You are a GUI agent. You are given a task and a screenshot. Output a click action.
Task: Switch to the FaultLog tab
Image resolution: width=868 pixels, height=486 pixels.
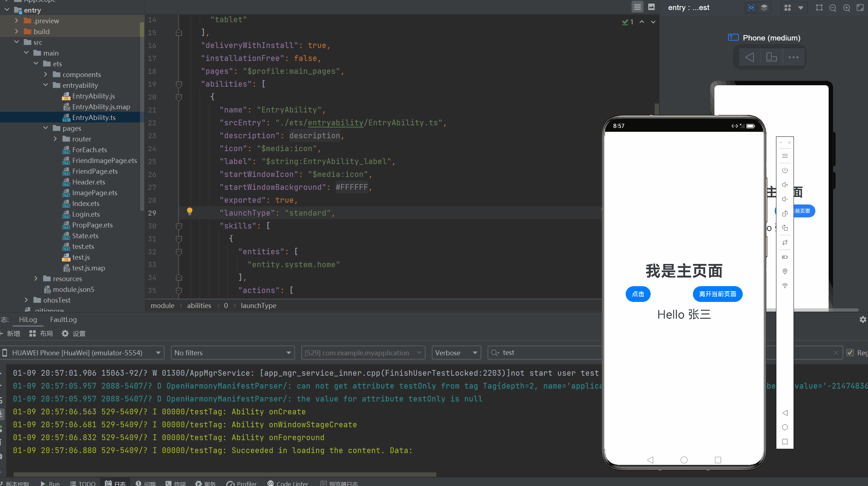pos(63,319)
